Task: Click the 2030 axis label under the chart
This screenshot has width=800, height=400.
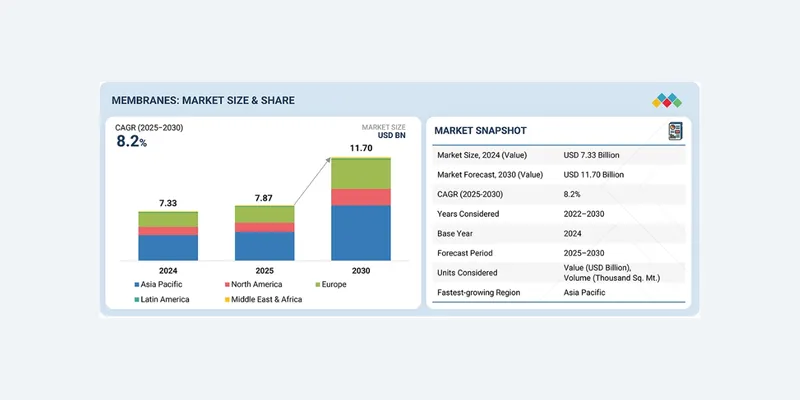Action: [361, 271]
